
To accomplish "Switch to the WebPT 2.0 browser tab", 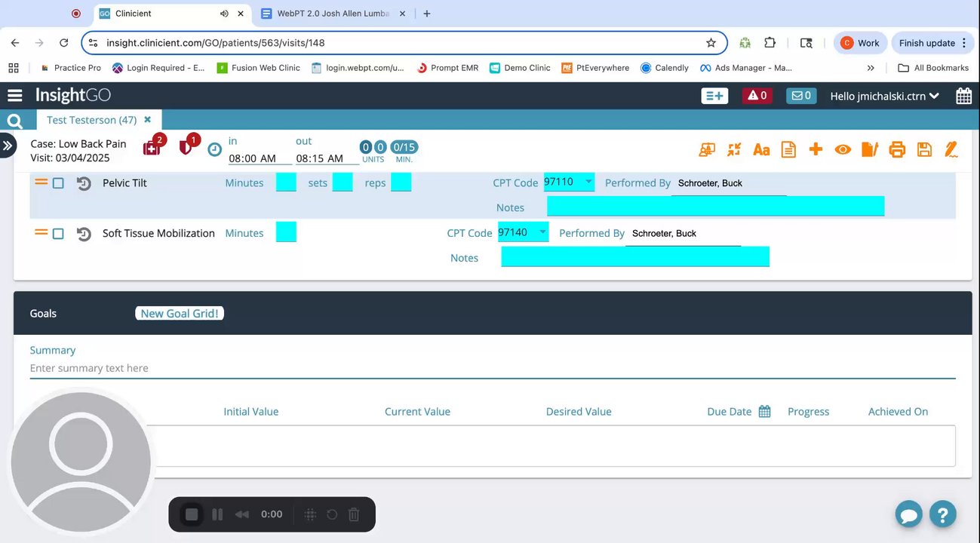I will click(x=332, y=14).
